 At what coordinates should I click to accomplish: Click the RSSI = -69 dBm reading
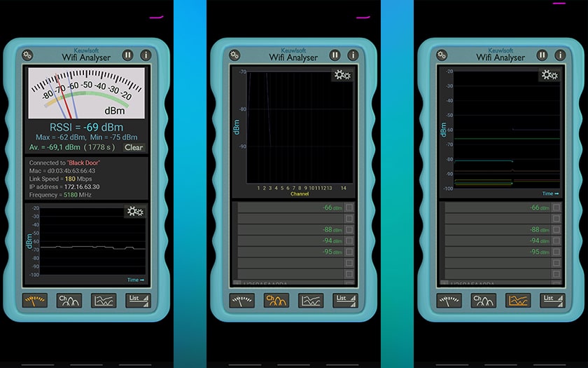click(87, 127)
